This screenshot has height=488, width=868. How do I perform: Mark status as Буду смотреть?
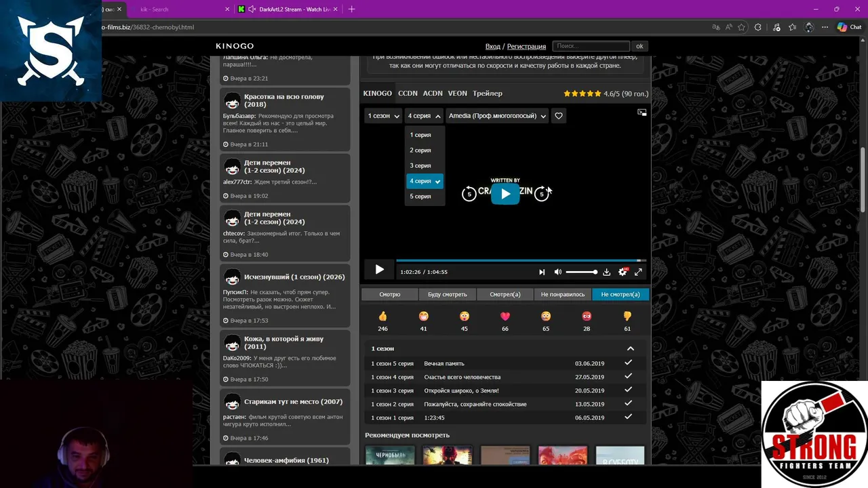coord(448,294)
